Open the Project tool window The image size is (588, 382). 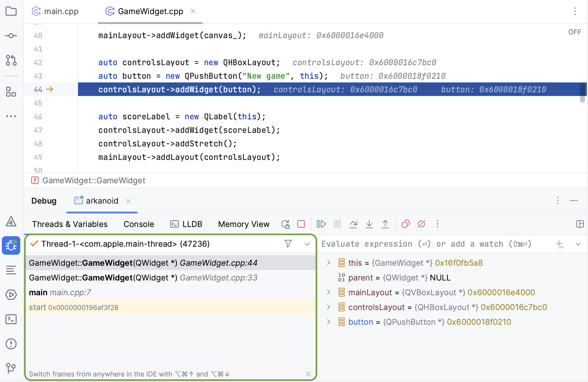11,11
